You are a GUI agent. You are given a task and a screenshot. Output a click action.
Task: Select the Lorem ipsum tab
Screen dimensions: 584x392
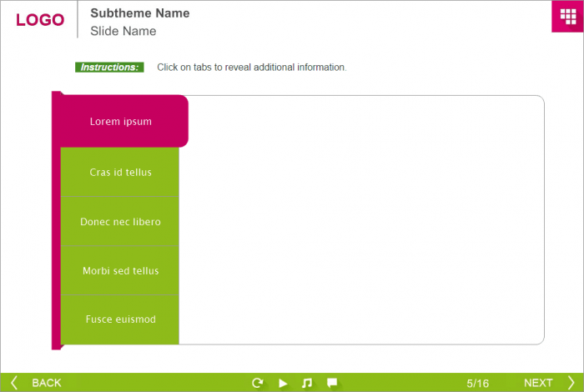click(x=121, y=122)
